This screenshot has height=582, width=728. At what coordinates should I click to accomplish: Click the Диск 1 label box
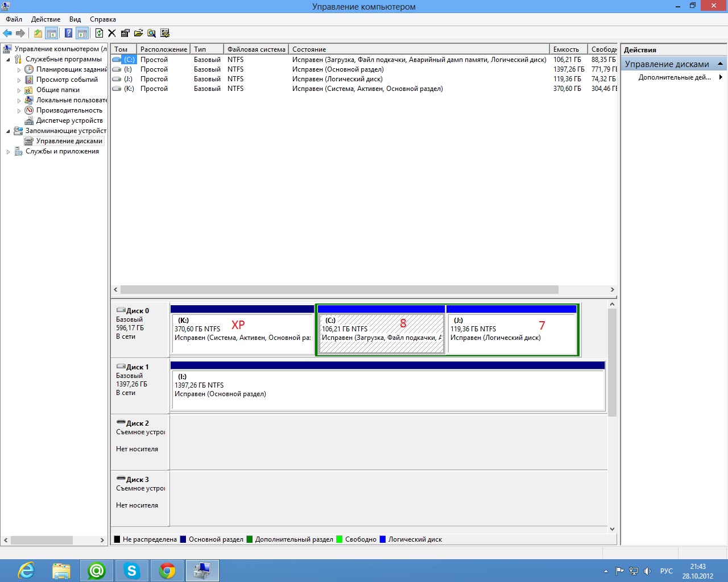coord(140,385)
